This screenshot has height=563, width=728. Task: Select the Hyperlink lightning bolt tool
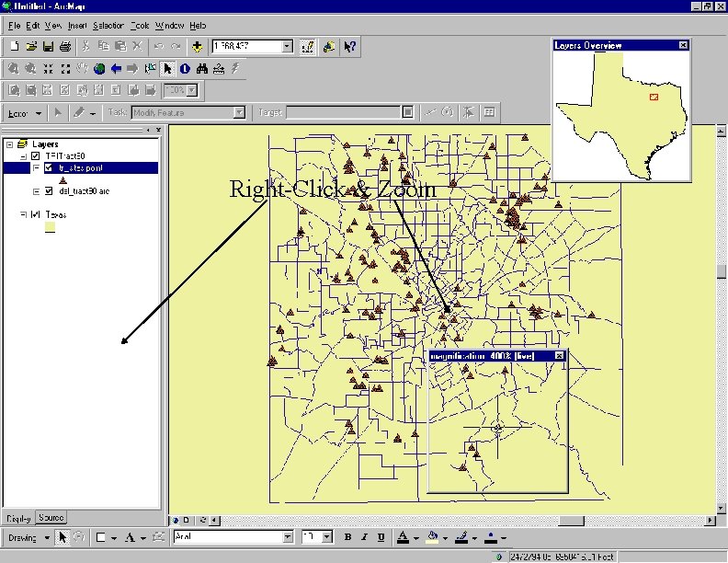[x=236, y=69]
